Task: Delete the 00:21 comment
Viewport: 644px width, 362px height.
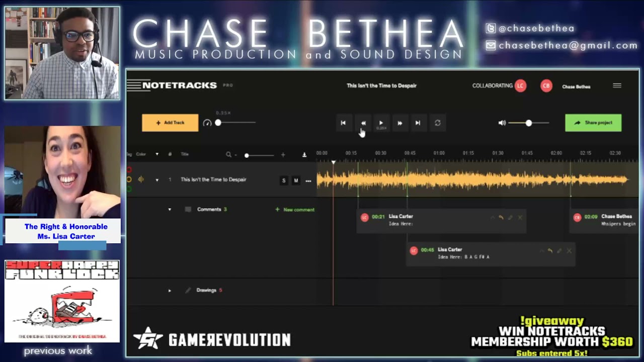Action: [x=520, y=218]
